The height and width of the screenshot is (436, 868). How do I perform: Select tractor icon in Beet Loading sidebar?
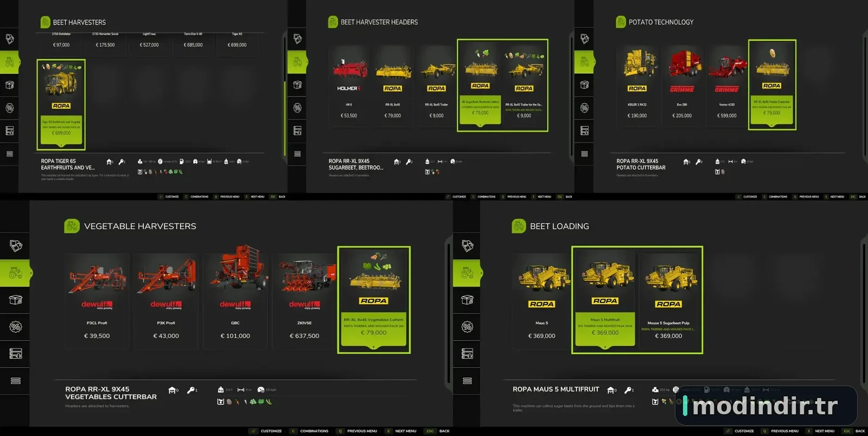(x=467, y=273)
